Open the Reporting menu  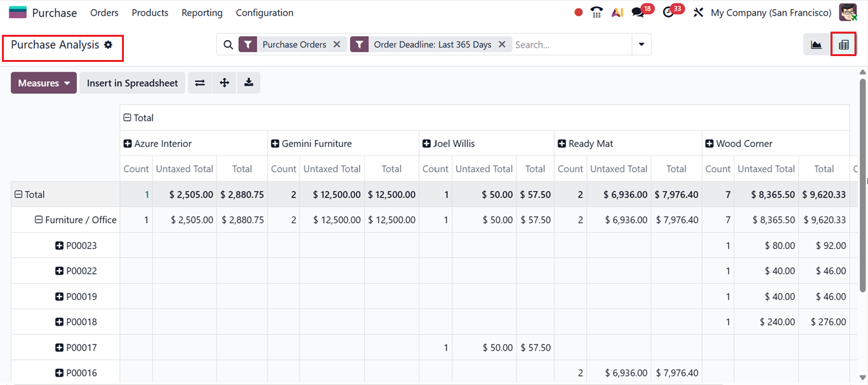coord(202,13)
